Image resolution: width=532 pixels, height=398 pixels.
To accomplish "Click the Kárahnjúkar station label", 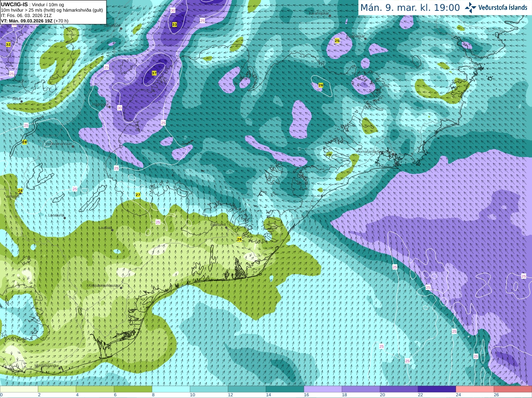I will (x=319, y=13).
